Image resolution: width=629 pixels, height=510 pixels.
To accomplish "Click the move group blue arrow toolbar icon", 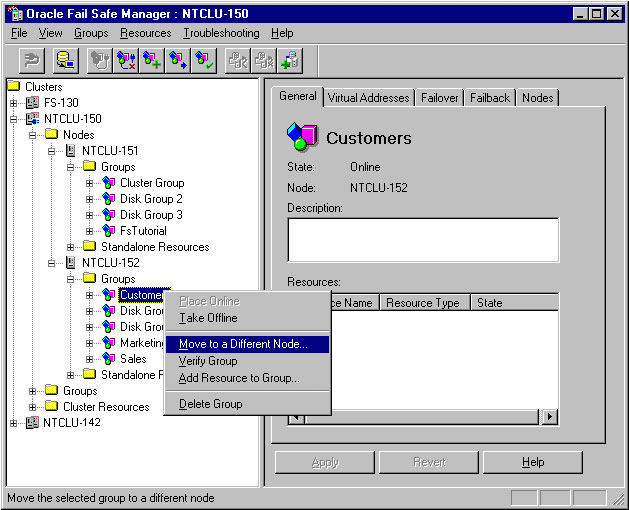I will [x=178, y=61].
